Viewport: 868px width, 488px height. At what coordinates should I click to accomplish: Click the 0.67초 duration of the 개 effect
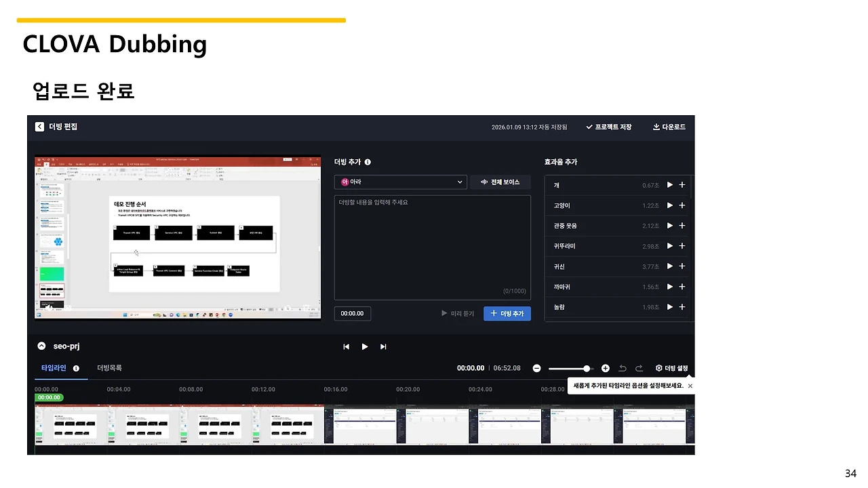click(651, 185)
